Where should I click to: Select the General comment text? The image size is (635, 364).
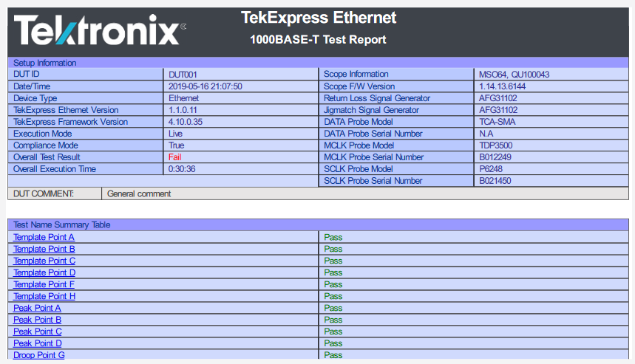coord(139,194)
